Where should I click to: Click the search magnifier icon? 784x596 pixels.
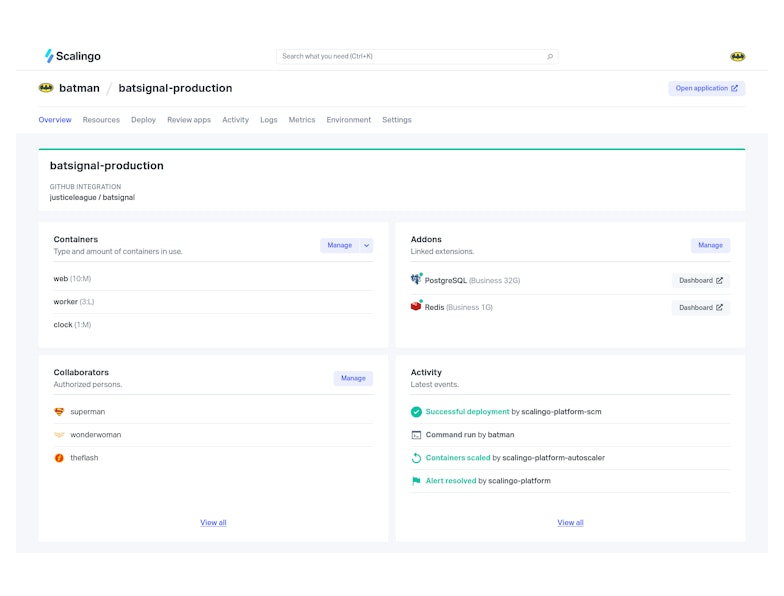pos(549,57)
